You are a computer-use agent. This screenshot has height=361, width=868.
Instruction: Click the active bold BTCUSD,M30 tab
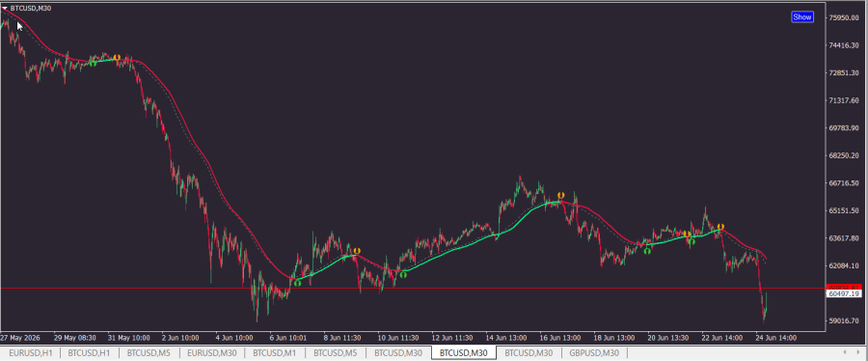(x=463, y=352)
